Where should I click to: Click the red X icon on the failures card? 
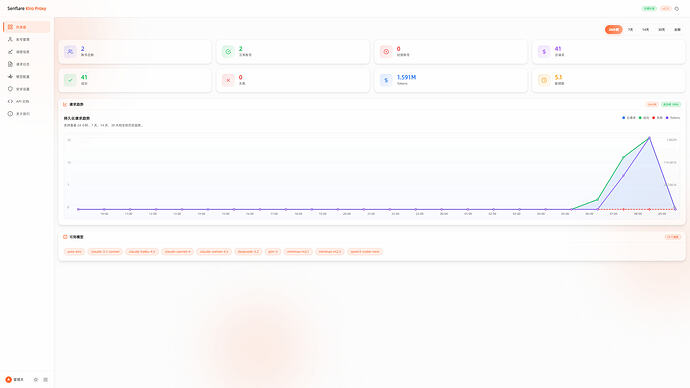point(228,80)
